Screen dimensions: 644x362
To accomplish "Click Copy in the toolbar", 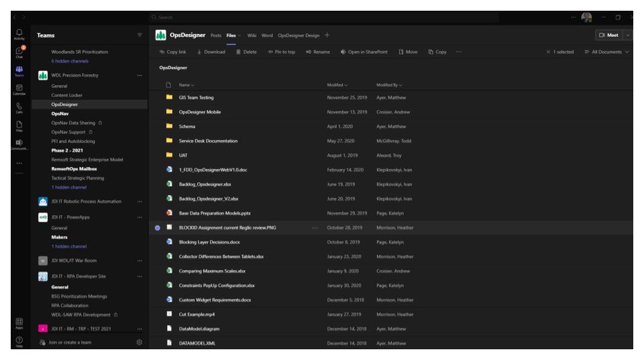I will pos(437,52).
